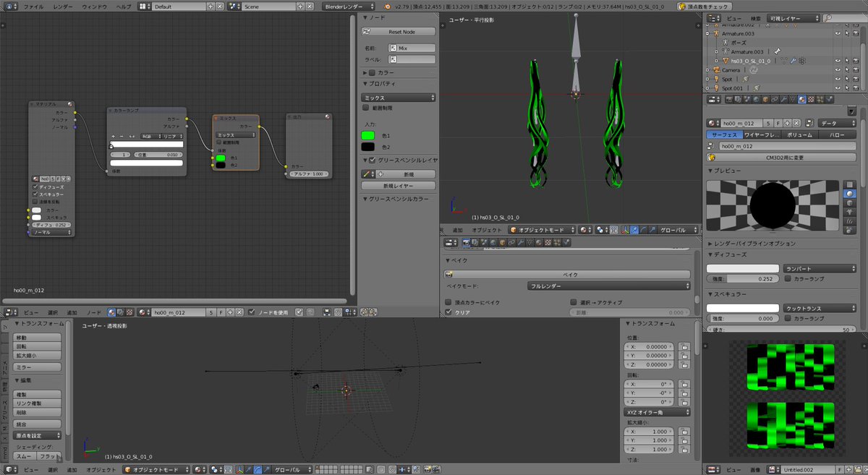Select rotate manipulator in upper 3D view
Screen dimensions: 868x475
tap(643, 230)
